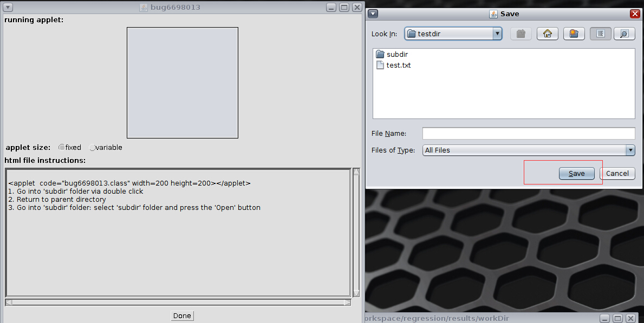
Task: Open the bug6698013 window menu arrow
Action: pos(9,8)
